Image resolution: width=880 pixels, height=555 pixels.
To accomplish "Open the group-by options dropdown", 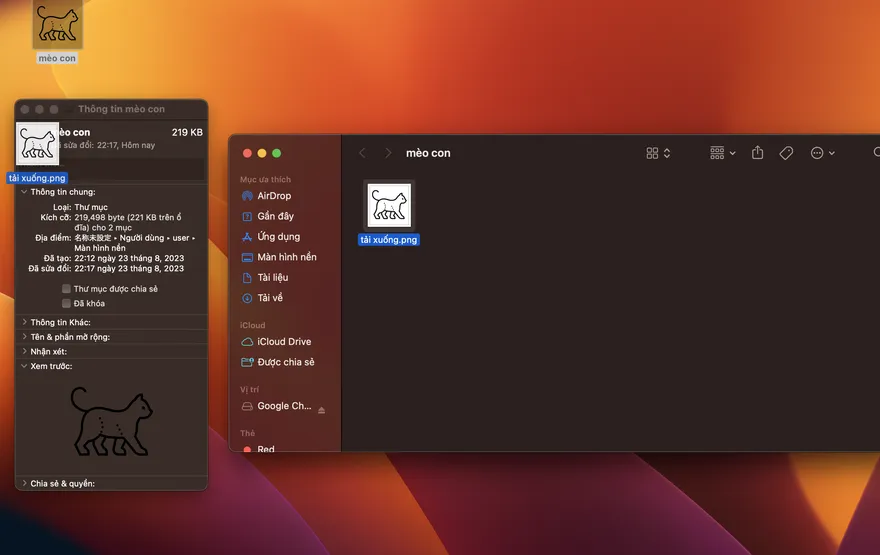I will (x=723, y=153).
